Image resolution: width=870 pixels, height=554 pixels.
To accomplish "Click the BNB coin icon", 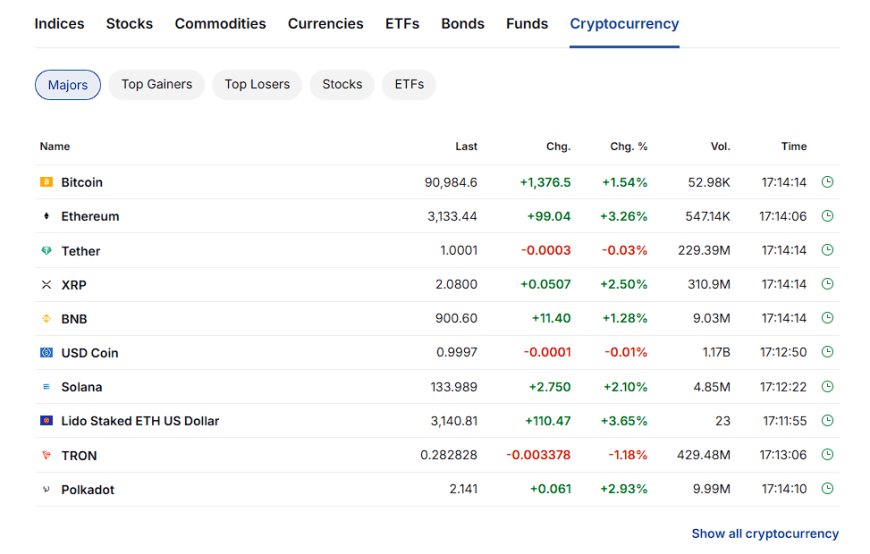I will click(47, 319).
